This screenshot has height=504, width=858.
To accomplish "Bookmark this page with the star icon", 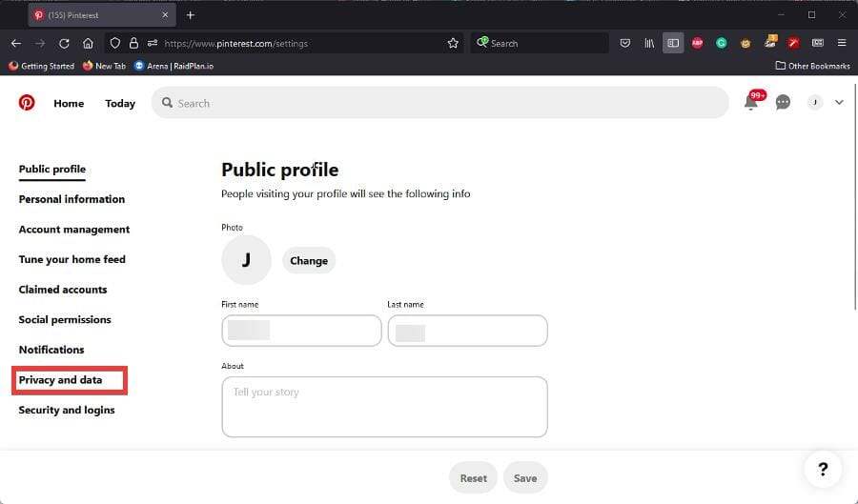I will pyautogui.click(x=453, y=43).
